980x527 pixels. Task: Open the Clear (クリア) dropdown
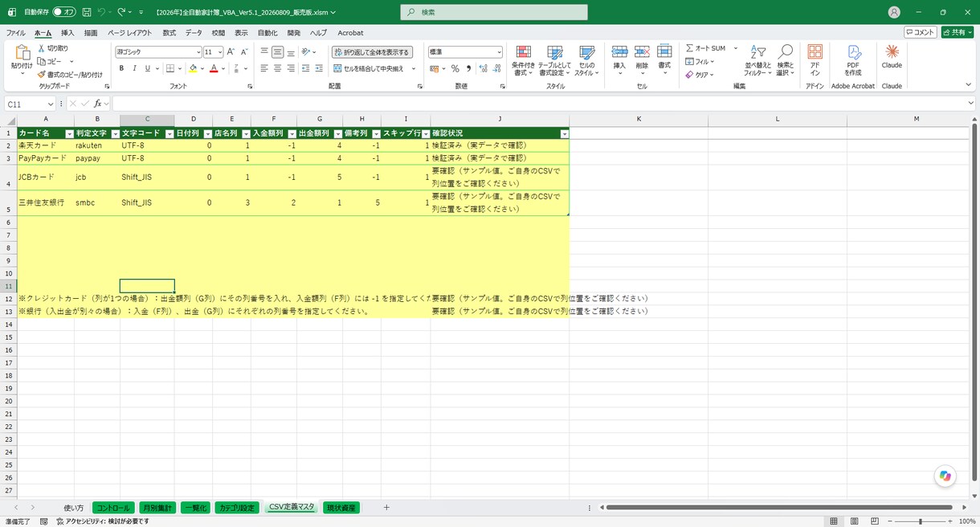point(700,75)
